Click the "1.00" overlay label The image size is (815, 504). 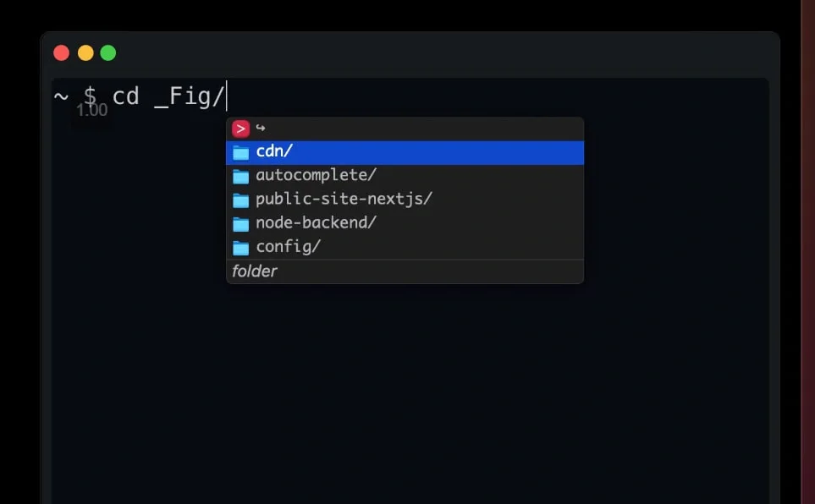click(x=91, y=111)
